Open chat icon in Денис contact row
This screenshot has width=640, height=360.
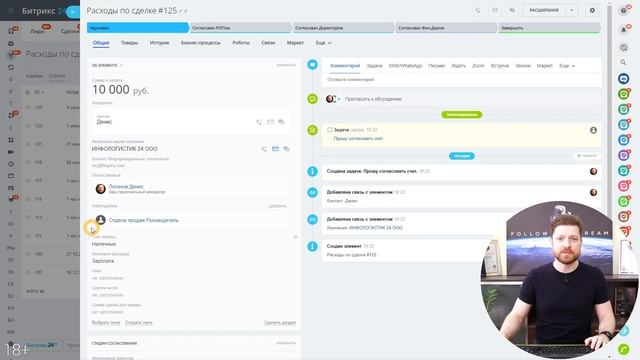point(281,122)
